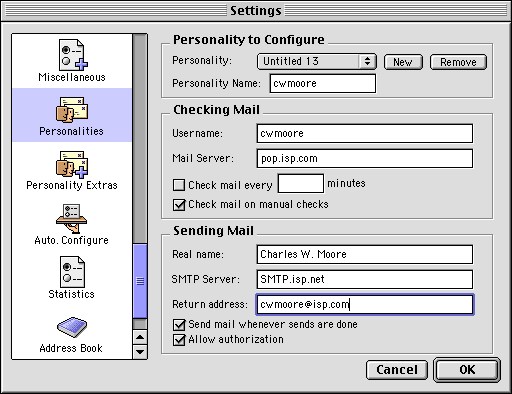Click the Return address field
512x394 pixels.
click(x=365, y=304)
